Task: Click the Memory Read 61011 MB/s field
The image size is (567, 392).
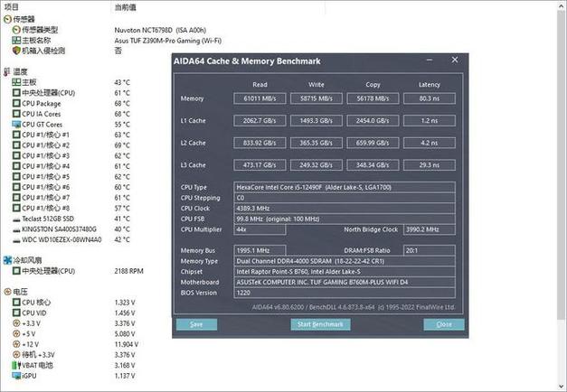Action: pos(260,98)
